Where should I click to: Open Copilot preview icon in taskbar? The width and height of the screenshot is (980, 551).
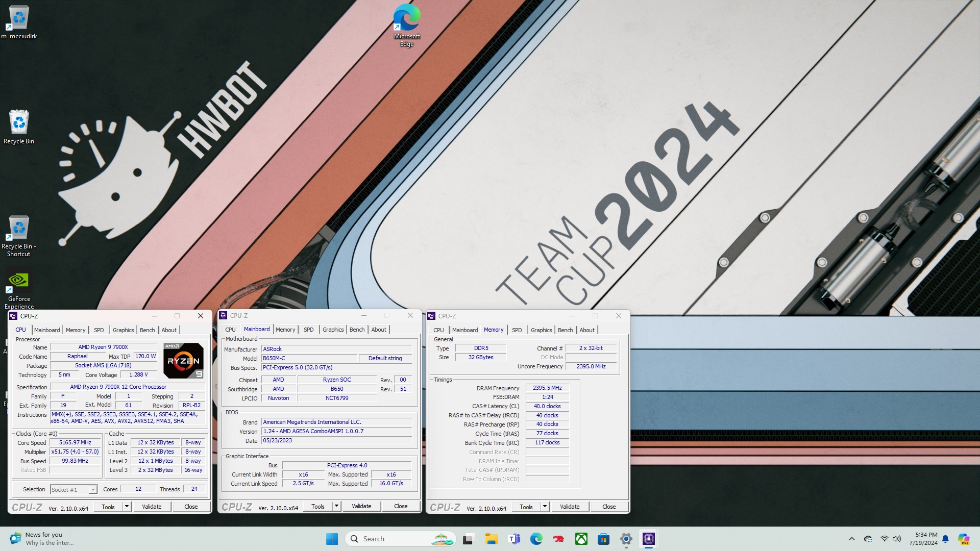[964, 539]
